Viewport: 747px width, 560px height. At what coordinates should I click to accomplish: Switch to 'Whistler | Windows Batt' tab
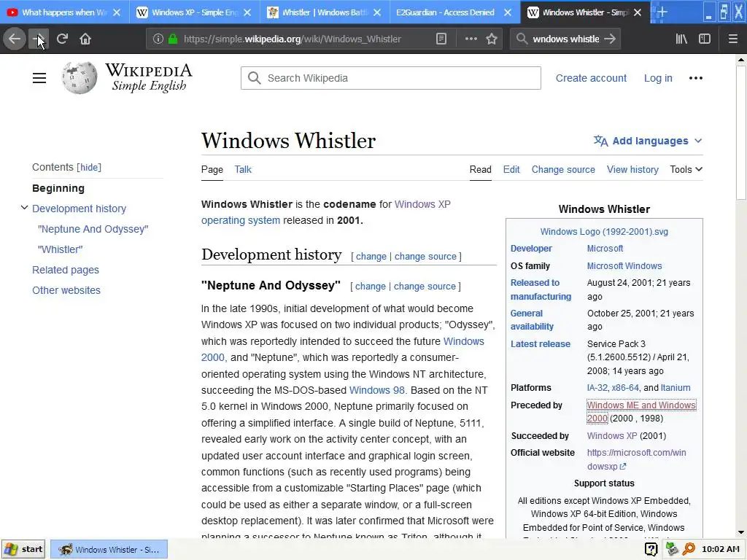point(325,12)
